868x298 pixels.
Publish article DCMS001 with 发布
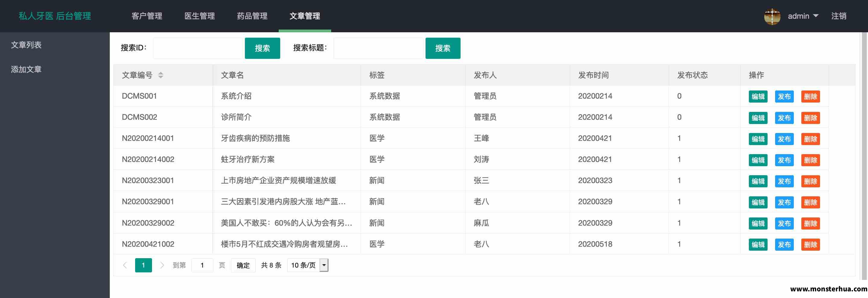click(784, 97)
